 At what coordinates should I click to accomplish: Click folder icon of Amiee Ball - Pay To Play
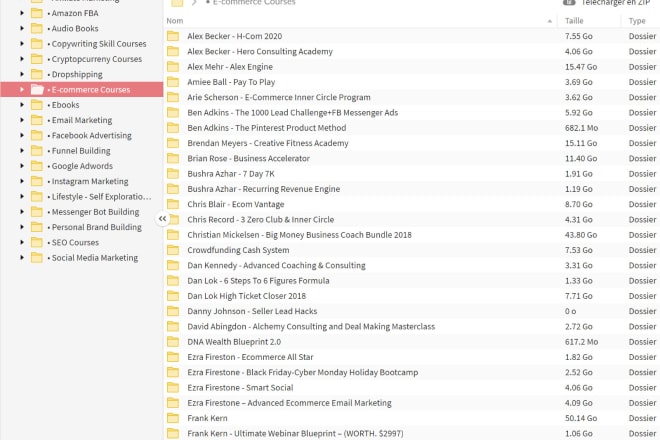[x=173, y=82]
